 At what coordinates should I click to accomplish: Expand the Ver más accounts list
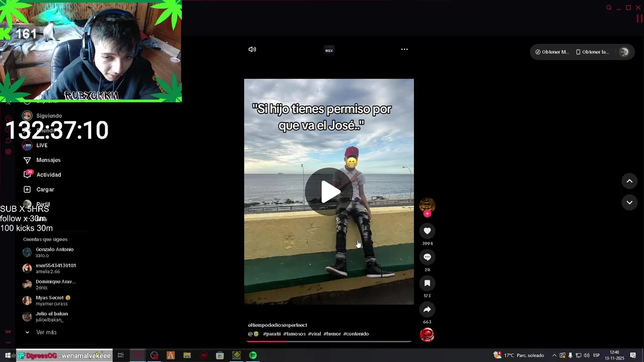point(41,332)
